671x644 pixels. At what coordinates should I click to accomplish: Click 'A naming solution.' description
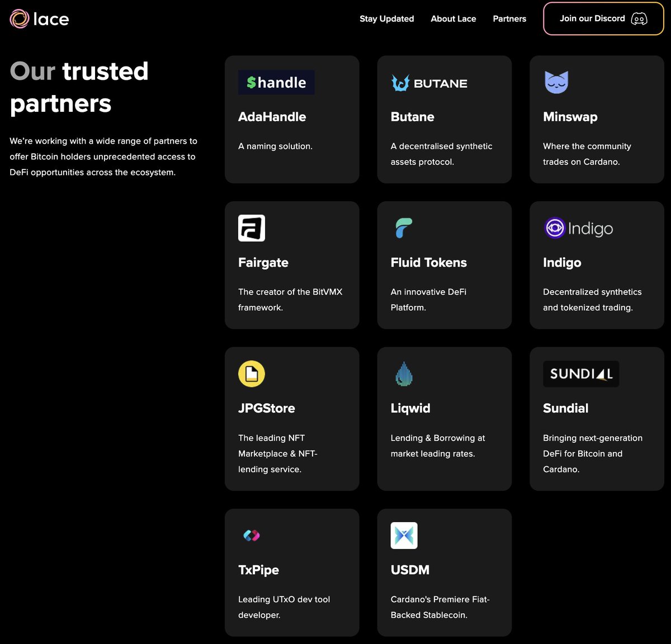click(x=275, y=146)
